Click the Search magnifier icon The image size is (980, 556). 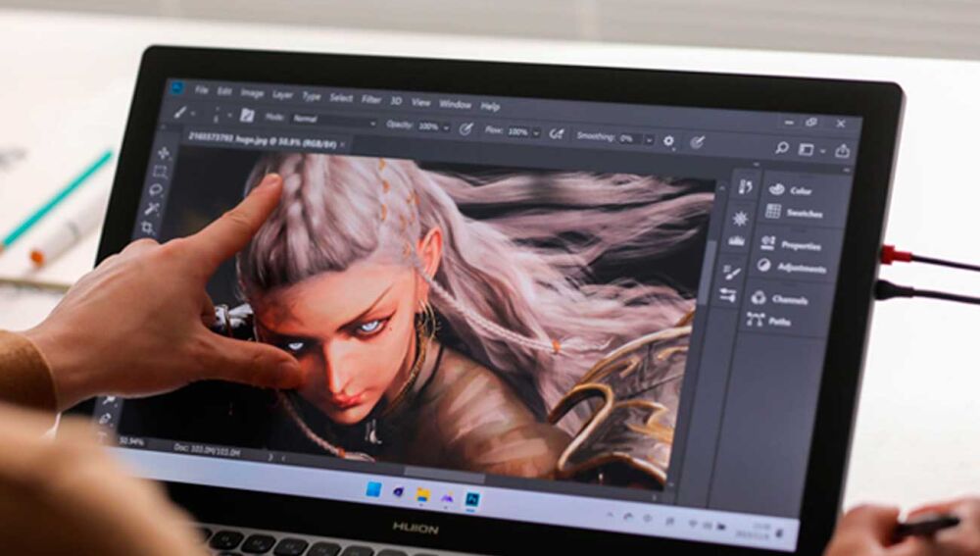click(782, 148)
